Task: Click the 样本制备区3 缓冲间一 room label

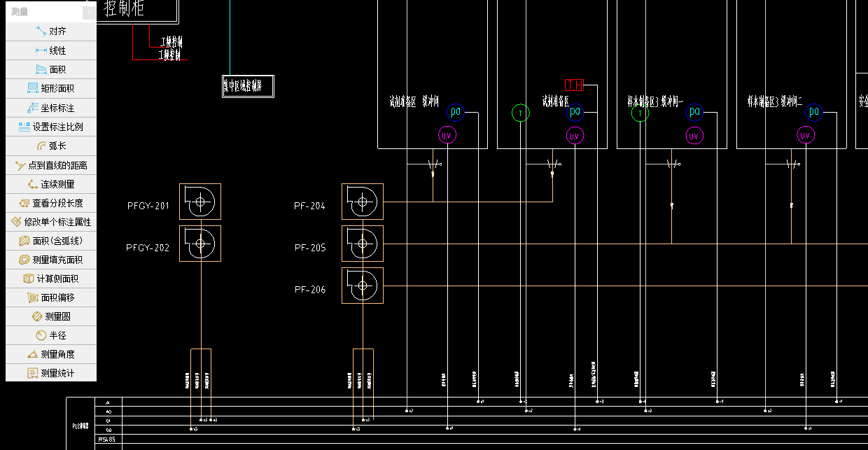Action: click(x=655, y=101)
